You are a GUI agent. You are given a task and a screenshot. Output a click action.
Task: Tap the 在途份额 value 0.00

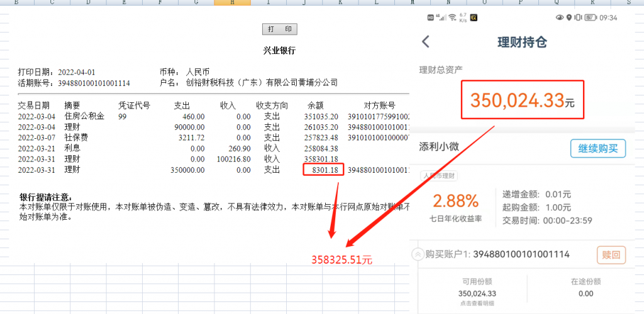pyautogui.click(x=586, y=293)
